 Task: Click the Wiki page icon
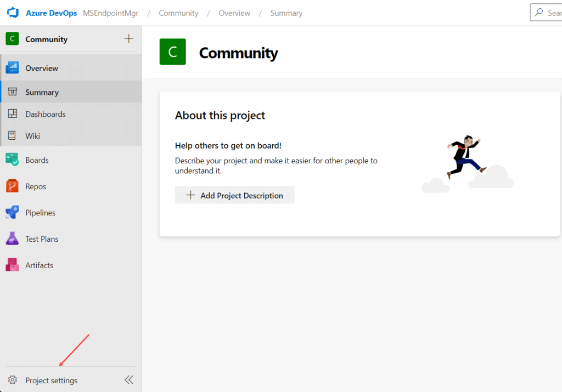12,135
